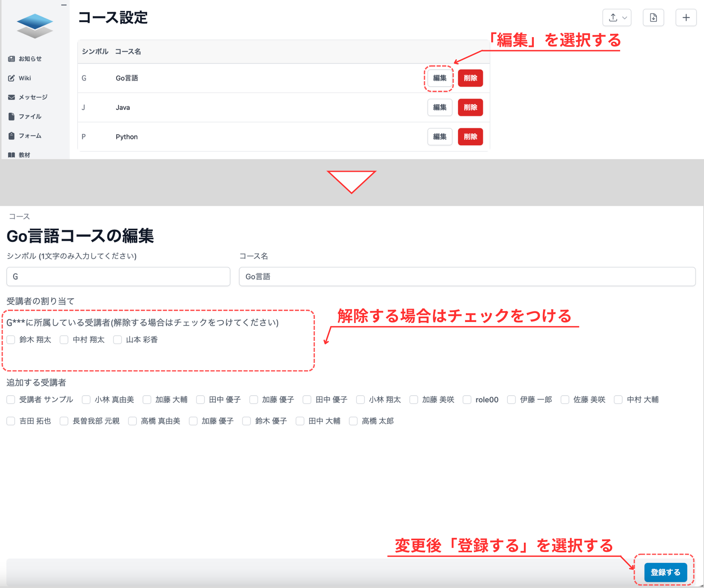Select メッセージ in the sidebar
Viewport: 704px width, 588px height.
[x=33, y=97]
